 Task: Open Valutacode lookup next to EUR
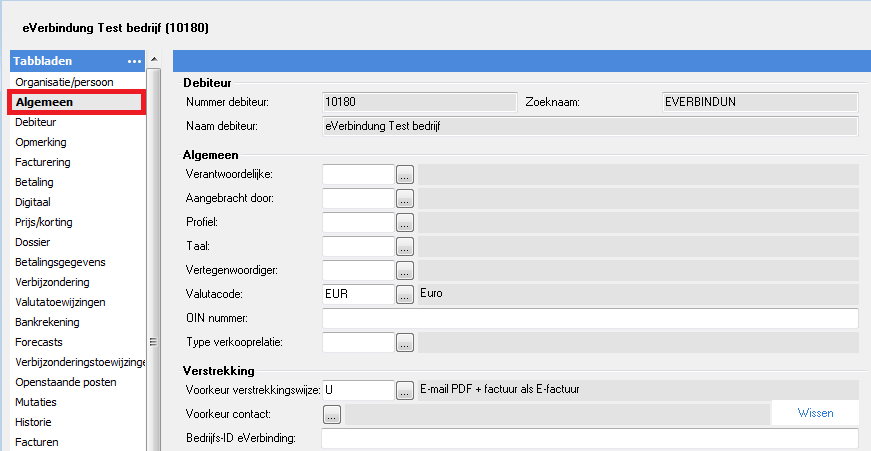click(x=405, y=294)
